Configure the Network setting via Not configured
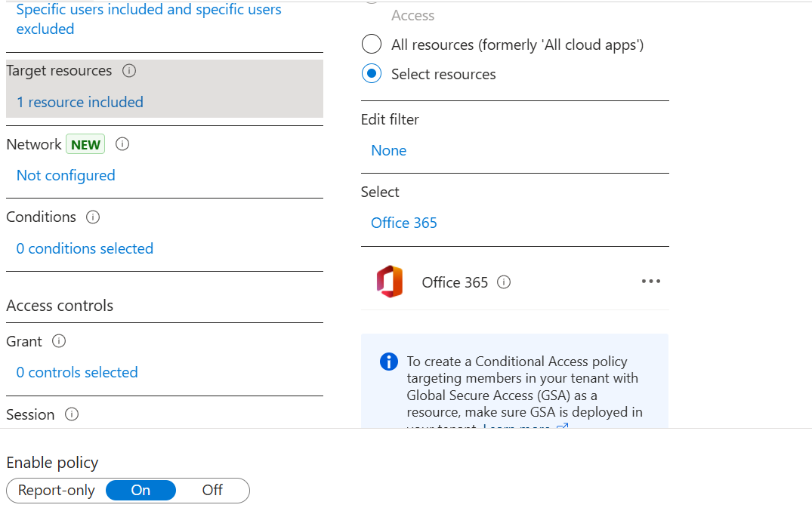The height and width of the screenshot is (511, 812). pyautogui.click(x=66, y=175)
